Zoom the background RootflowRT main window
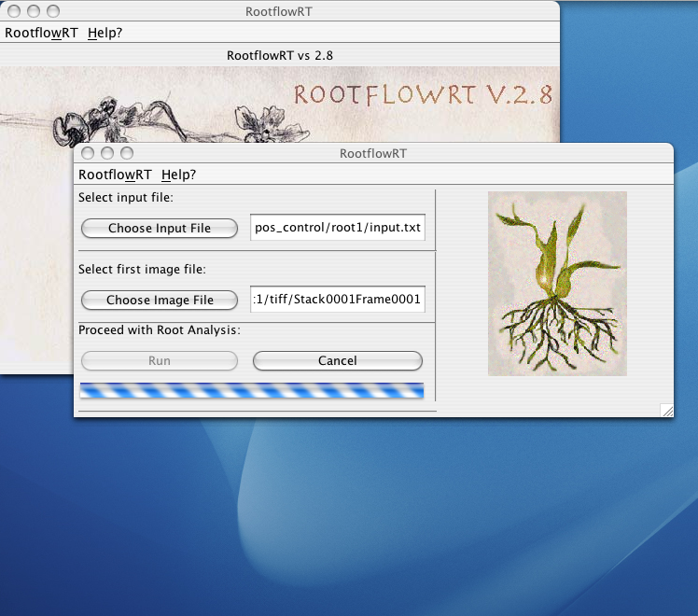Image resolution: width=698 pixels, height=616 pixels. click(52, 11)
